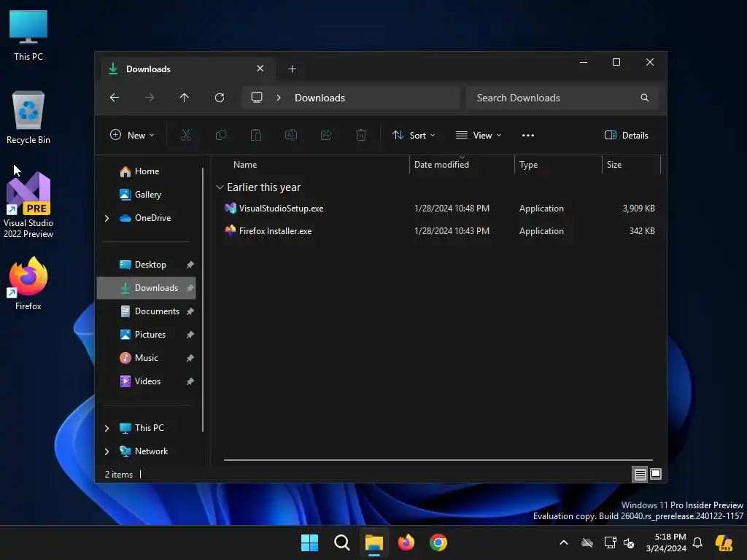Toggle the Details pane
This screenshot has height=560, width=747.
(x=627, y=135)
